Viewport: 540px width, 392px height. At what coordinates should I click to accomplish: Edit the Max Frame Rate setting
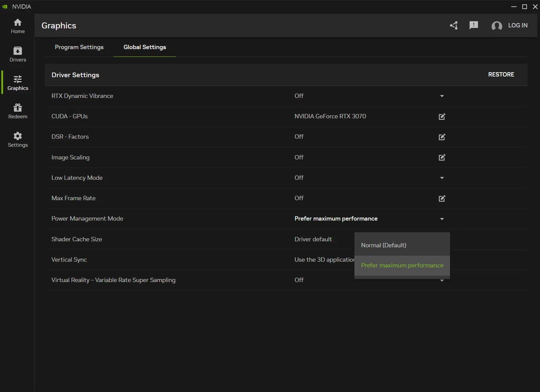pyautogui.click(x=442, y=198)
